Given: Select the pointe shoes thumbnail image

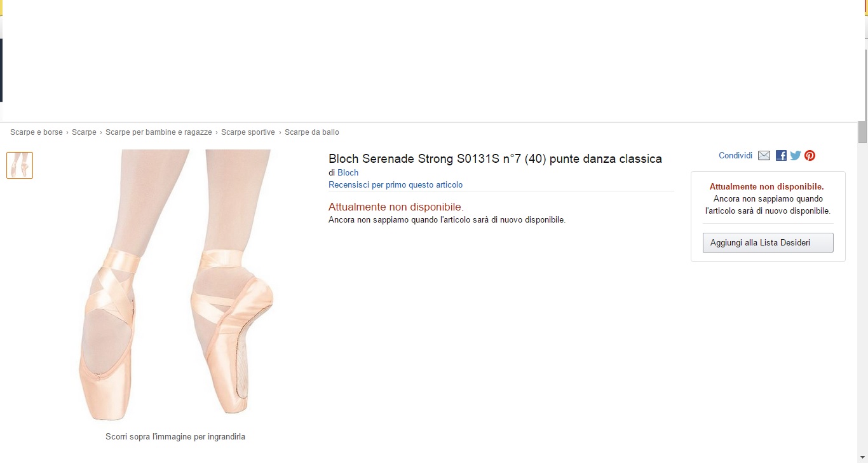Looking at the screenshot, I should 20,165.
